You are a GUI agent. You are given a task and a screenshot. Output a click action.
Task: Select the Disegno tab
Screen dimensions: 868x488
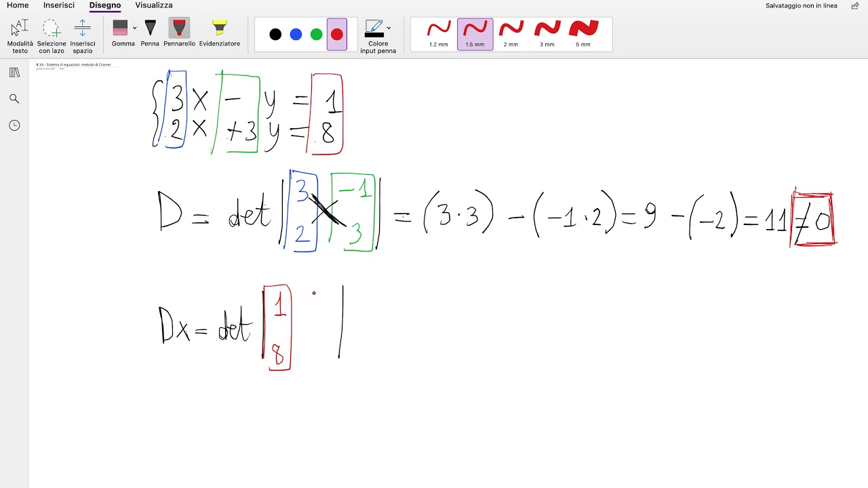point(105,5)
